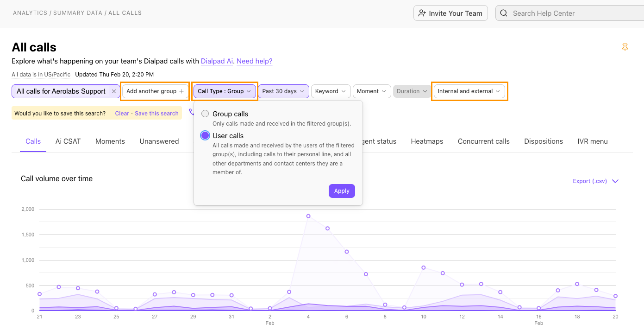Select the Group calls radio option
The height and width of the screenshot is (330, 644).
click(x=205, y=114)
